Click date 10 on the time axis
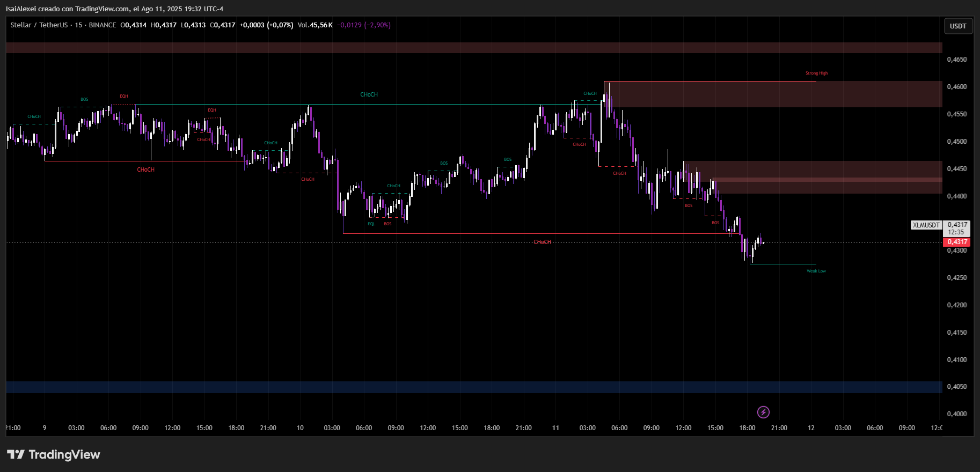Screen dimensions: 980x472 [x=300, y=428]
